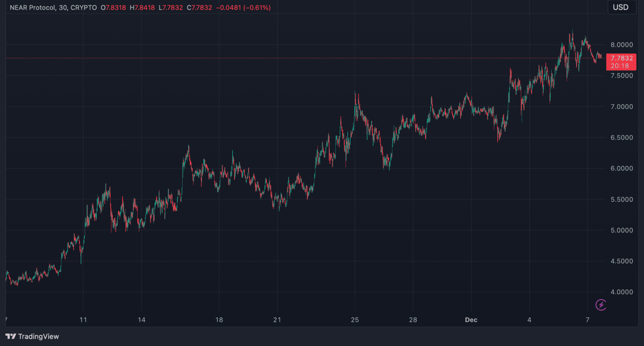Click the −0.0481 (−0.61%) change value
Screen dimensions: 644x346
[x=244, y=8]
